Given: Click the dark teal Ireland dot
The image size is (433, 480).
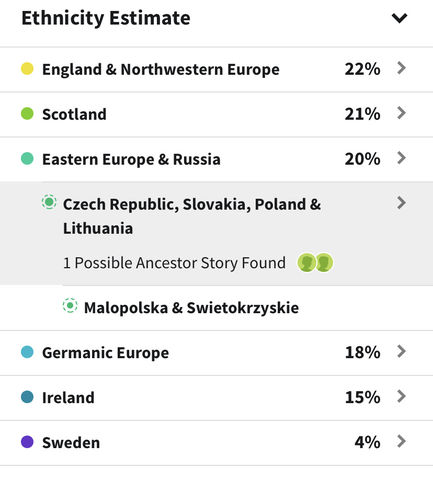Looking at the screenshot, I should pyautogui.click(x=27, y=397).
